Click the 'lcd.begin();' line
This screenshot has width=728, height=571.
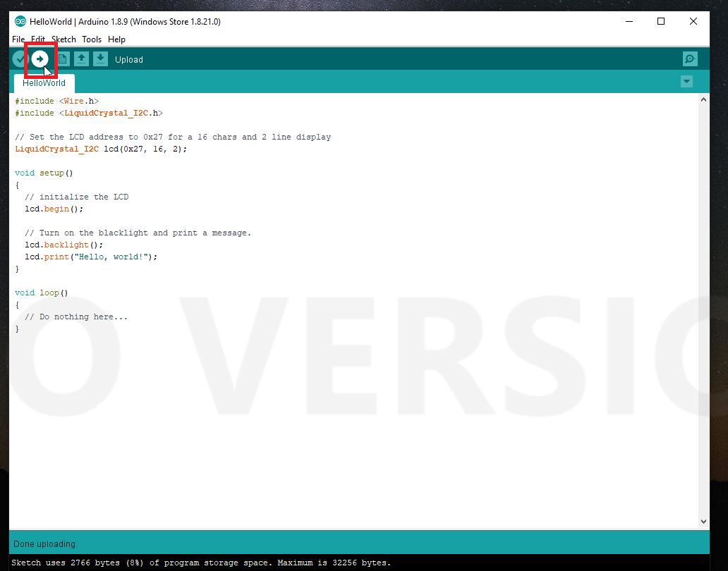point(54,209)
